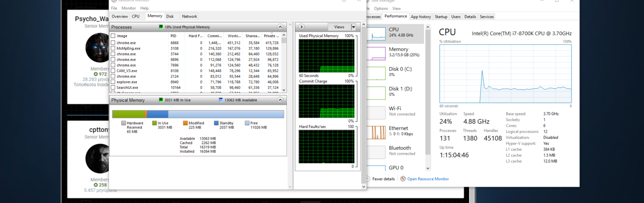
Task: Open Options menu in Task Manager
Action: [x=381, y=9]
